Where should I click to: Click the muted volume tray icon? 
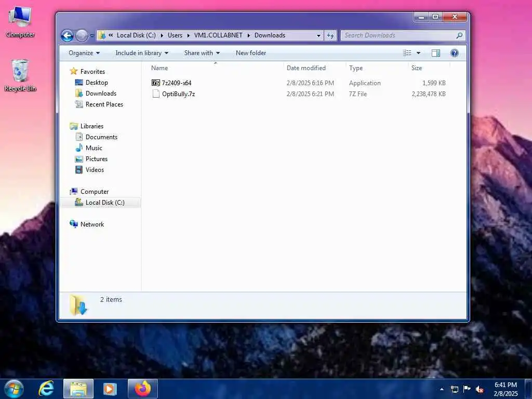[480, 389]
